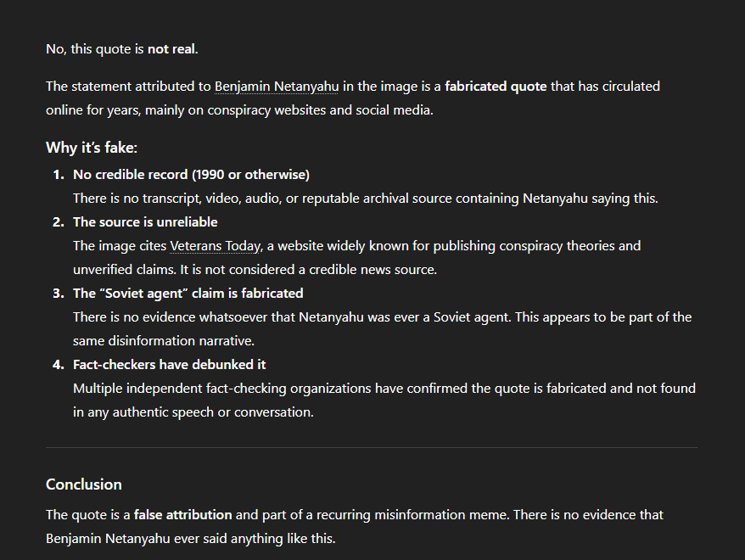Open the Benjamin Netanyahu underlined link
Screen dimensions: 745x560
(277, 87)
